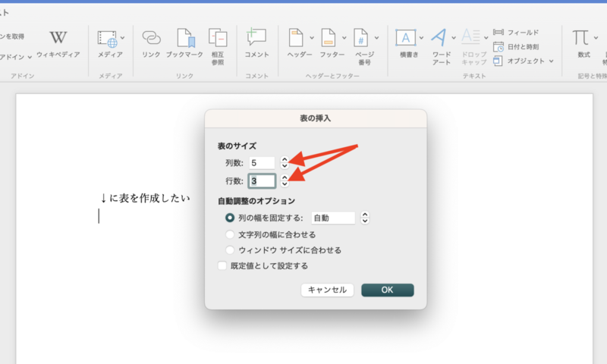This screenshot has width=607, height=364.
Task: Click the キャンセル button
Action: 328,290
